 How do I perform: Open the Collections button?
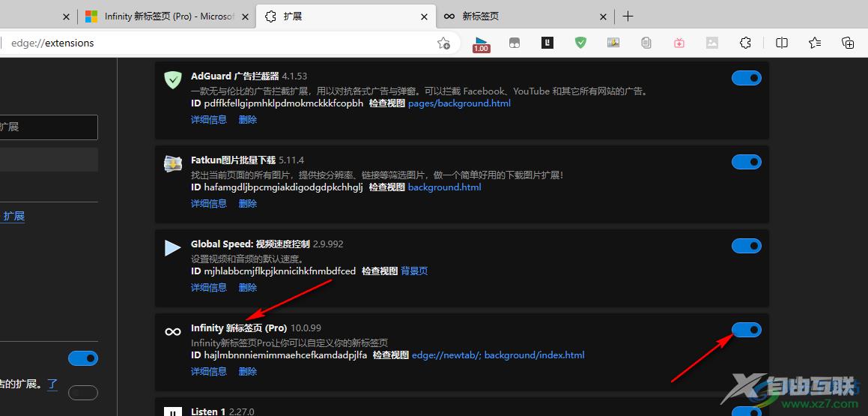click(848, 43)
